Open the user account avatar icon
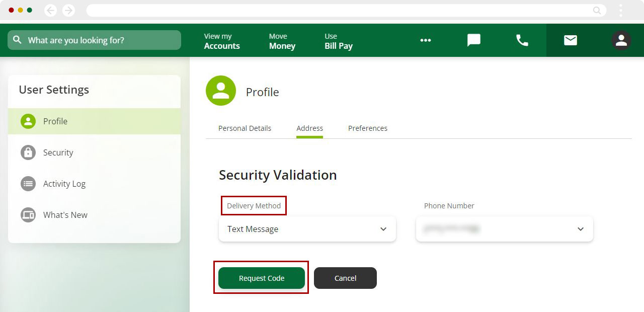The height and width of the screenshot is (312, 644). point(621,40)
